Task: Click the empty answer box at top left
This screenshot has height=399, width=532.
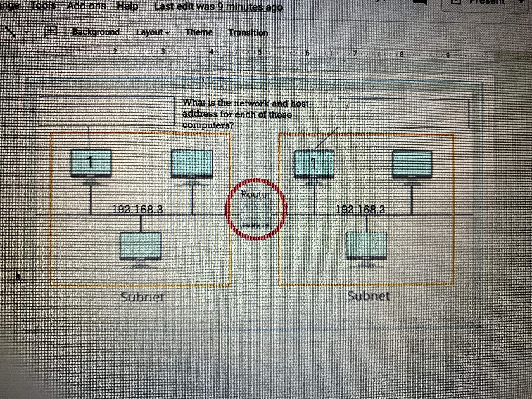Action: coord(106,111)
